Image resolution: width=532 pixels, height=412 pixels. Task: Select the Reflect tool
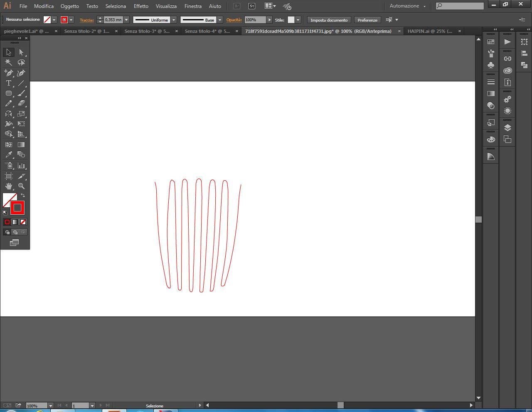(8, 114)
